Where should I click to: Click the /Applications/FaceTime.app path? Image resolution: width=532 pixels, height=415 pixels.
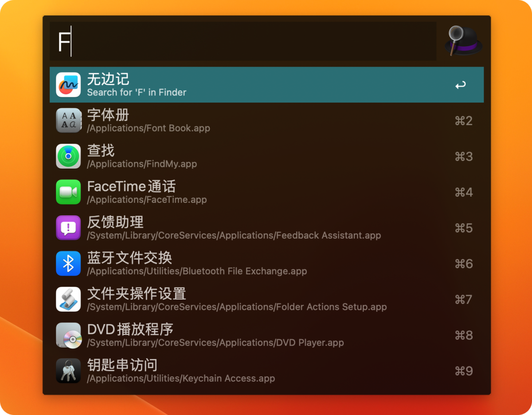click(x=147, y=200)
